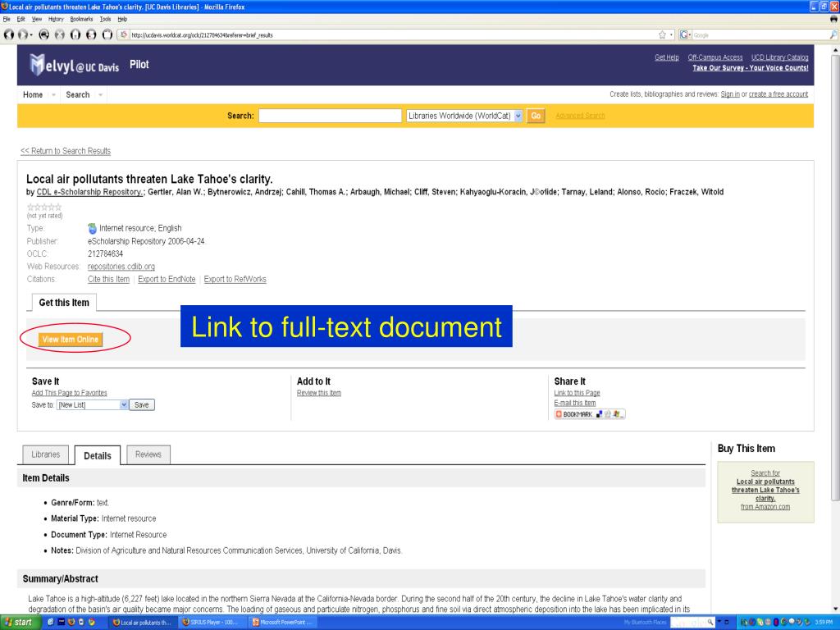The image size is (840, 630).
Task: Click the Internet resource globe icon
Action: 92,228
